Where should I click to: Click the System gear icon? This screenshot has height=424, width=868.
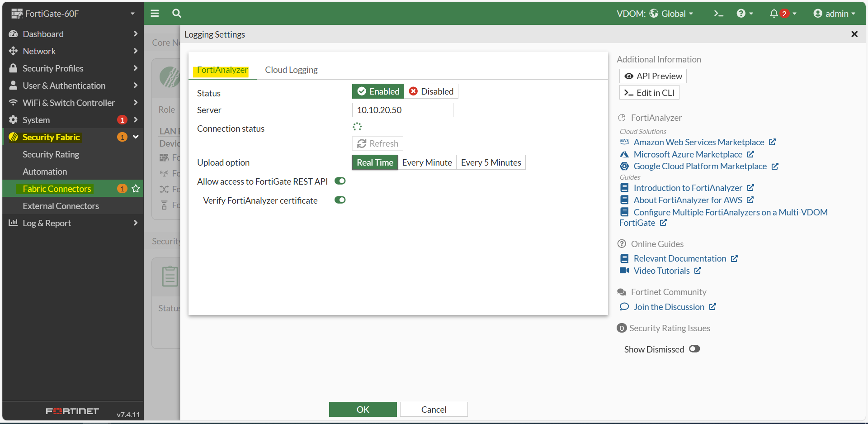pyautogui.click(x=13, y=119)
